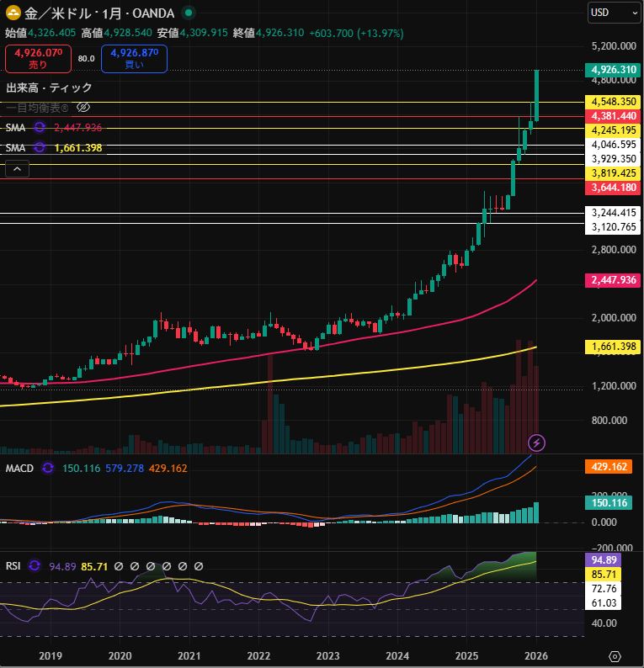This screenshot has width=644, height=668.
Task: Click the gold symbol logo icon
Action: pyautogui.click(x=13, y=13)
